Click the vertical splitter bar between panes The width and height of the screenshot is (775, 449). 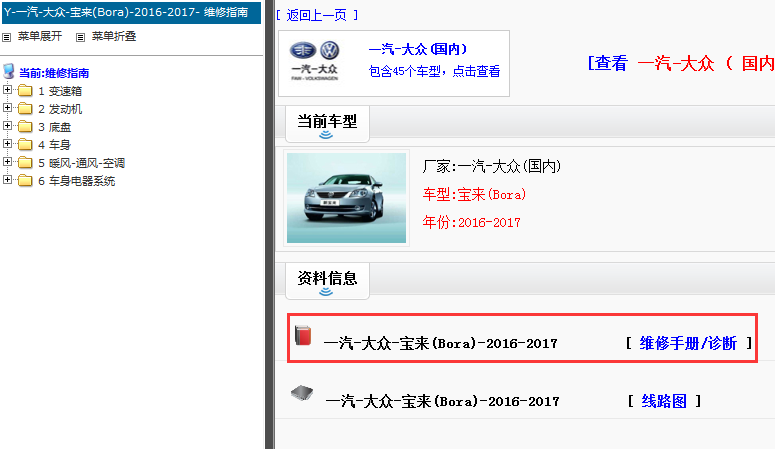pyautogui.click(x=270, y=224)
